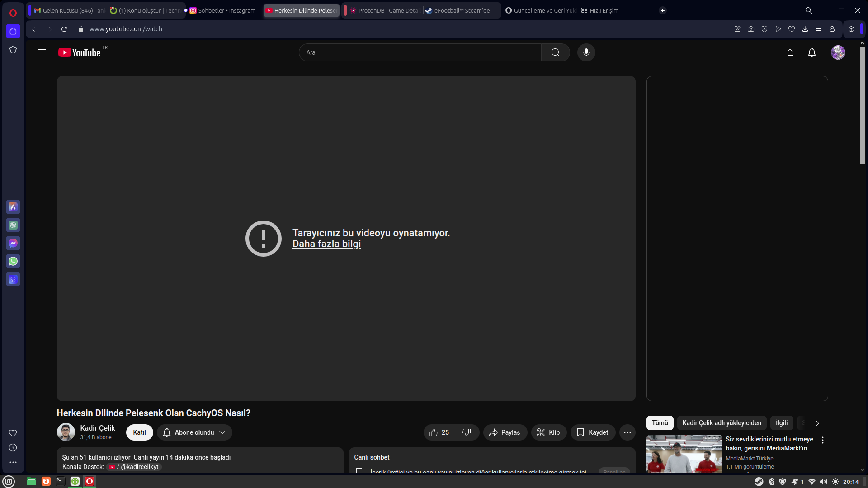Image resolution: width=868 pixels, height=488 pixels.
Task: Click the Ara search input field
Action: click(x=420, y=52)
